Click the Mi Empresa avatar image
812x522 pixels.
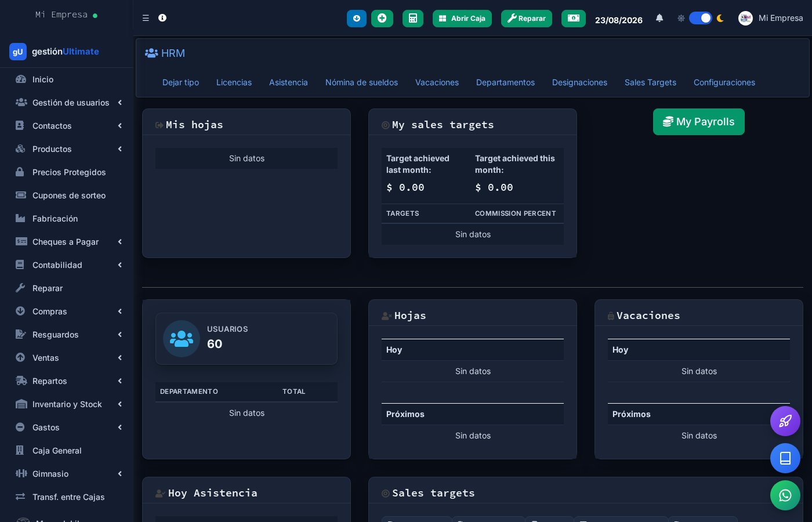pyautogui.click(x=745, y=18)
